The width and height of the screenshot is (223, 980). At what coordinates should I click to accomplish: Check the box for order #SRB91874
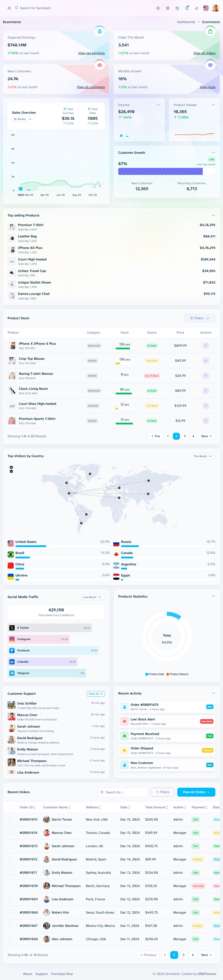click(10, 833)
